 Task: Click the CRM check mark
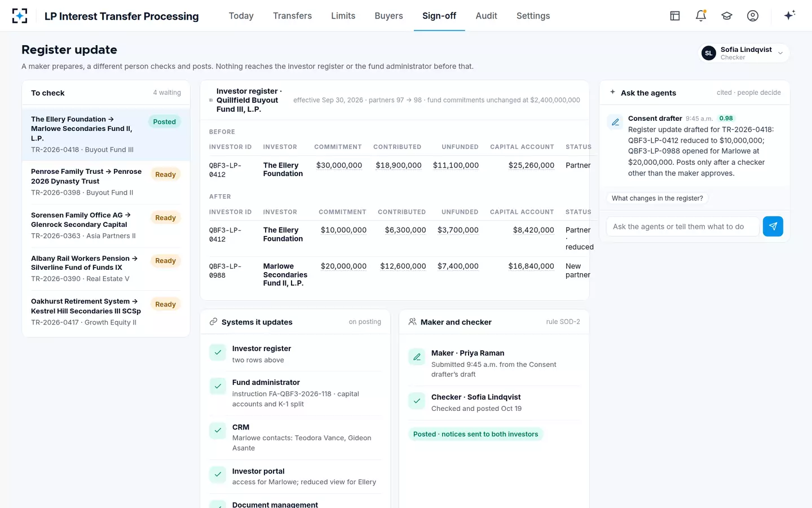218,431
